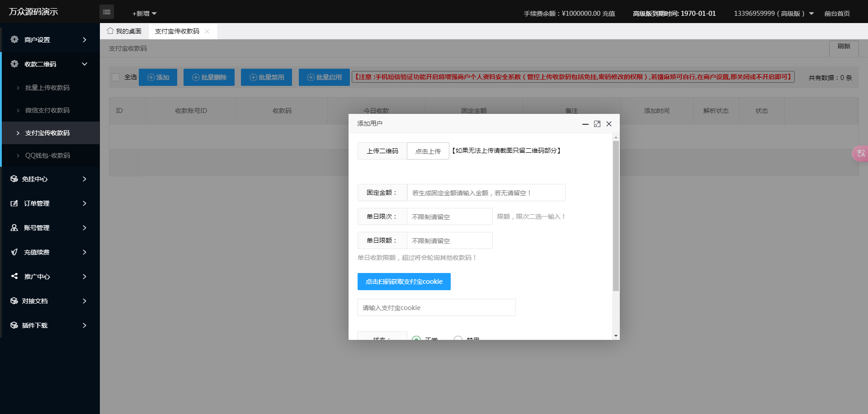Expand the 13396959999 account dropdown

[x=773, y=14]
